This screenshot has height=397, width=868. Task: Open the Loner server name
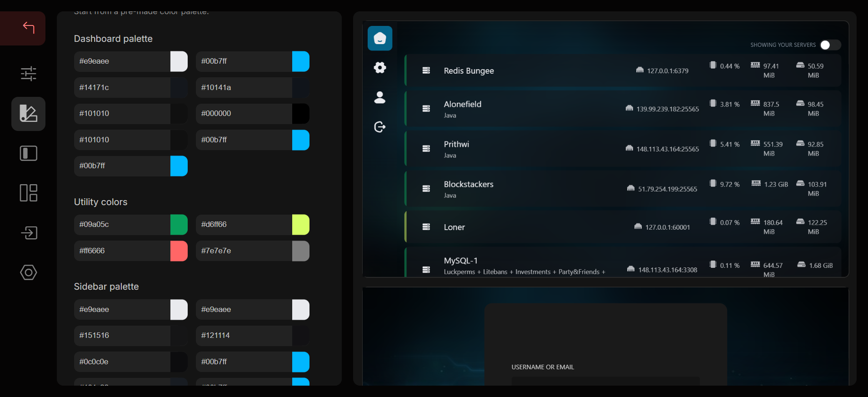(x=454, y=227)
